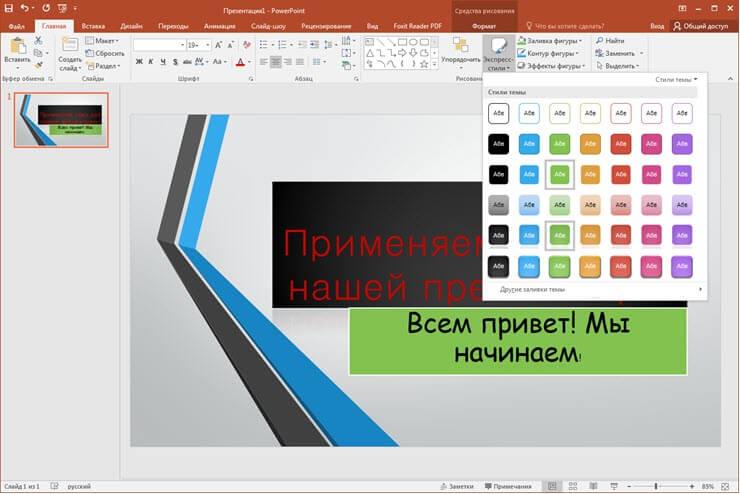Screen dimensions: 740x494
Task: Toggle bold Ж formatting
Action: coord(139,62)
